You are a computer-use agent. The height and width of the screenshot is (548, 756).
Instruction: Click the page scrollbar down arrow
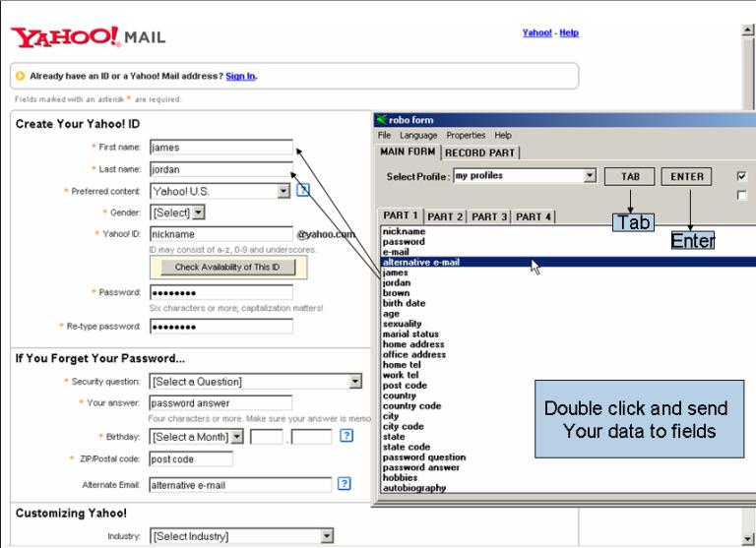[x=747, y=539]
